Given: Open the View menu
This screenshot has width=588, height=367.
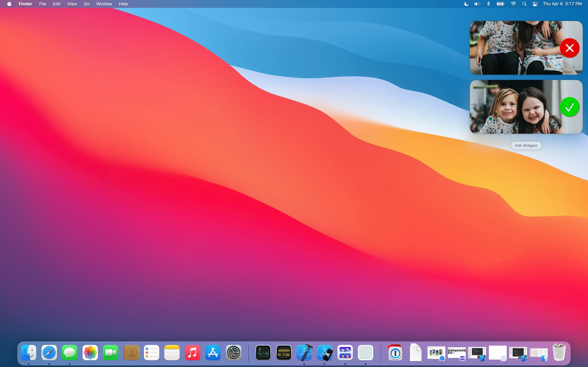Looking at the screenshot, I should click(x=72, y=4).
